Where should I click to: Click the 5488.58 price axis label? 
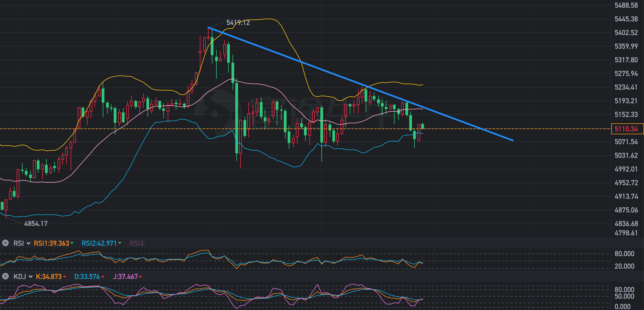point(626,5)
